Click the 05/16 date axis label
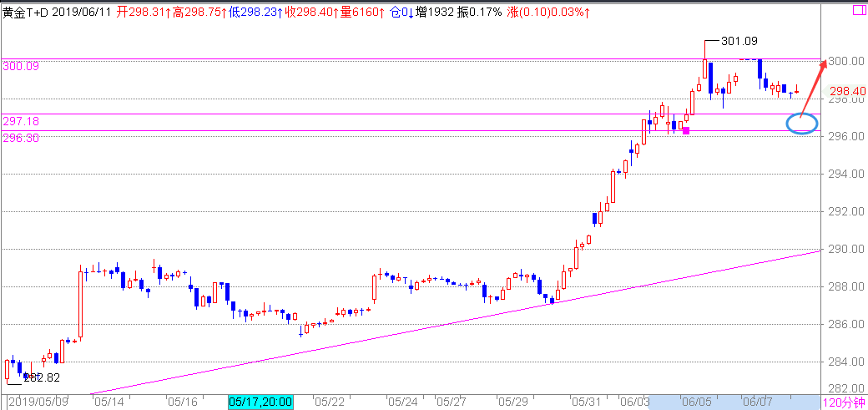 [182, 402]
